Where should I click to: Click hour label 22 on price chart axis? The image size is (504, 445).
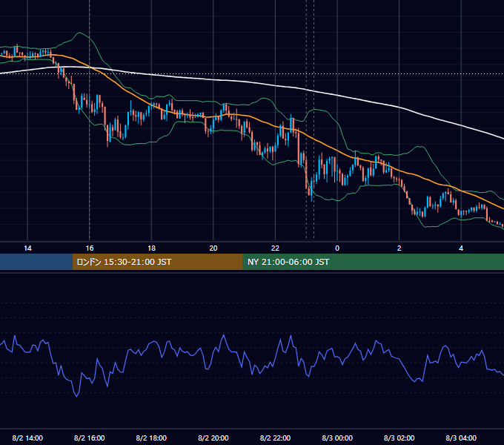click(275, 248)
